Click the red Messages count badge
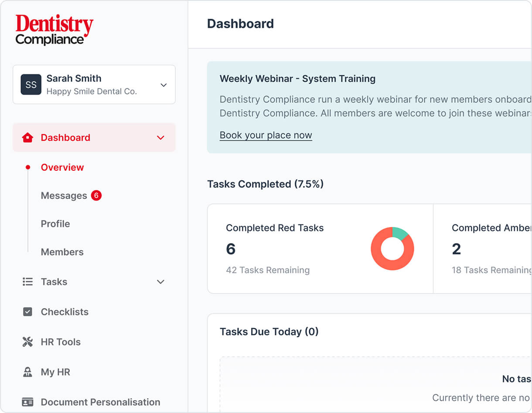The image size is (532, 413). coord(96,196)
